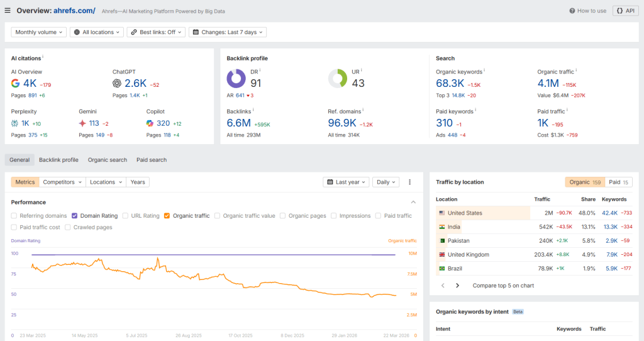Go to next locations page arrow

pos(458,286)
